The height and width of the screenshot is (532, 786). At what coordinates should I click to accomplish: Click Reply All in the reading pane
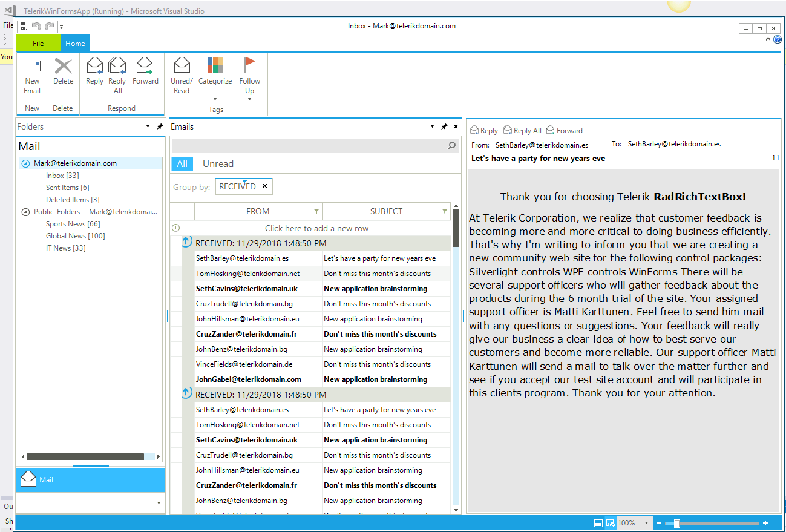522,130
